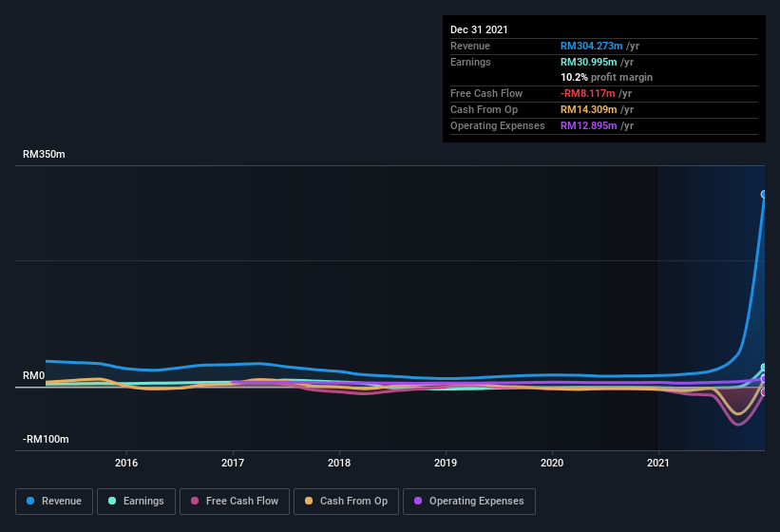780x532 pixels.
Task: Select the 2021 x-axis label
Action: (x=658, y=463)
